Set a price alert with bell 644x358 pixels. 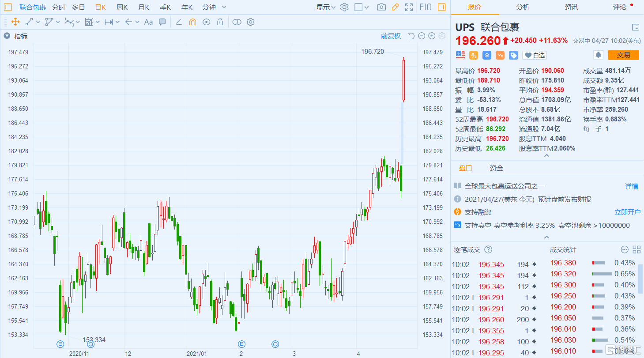[599, 55]
